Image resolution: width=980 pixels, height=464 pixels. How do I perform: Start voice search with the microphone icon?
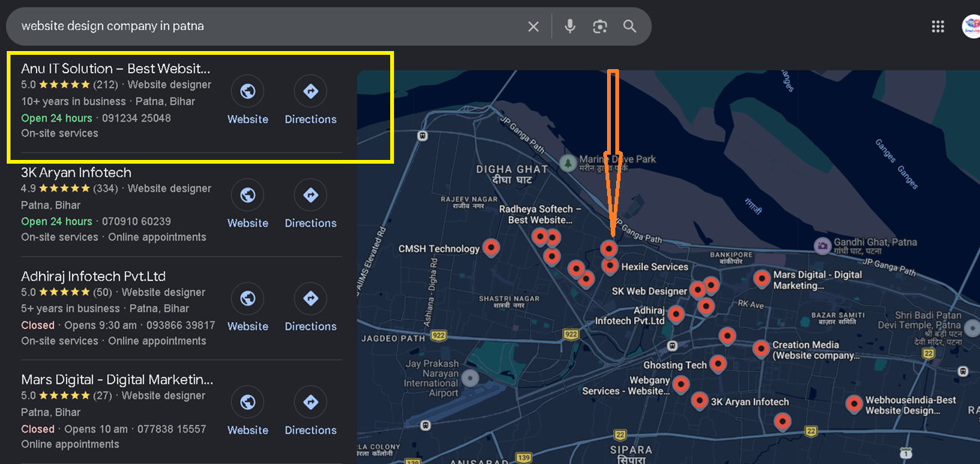click(570, 26)
